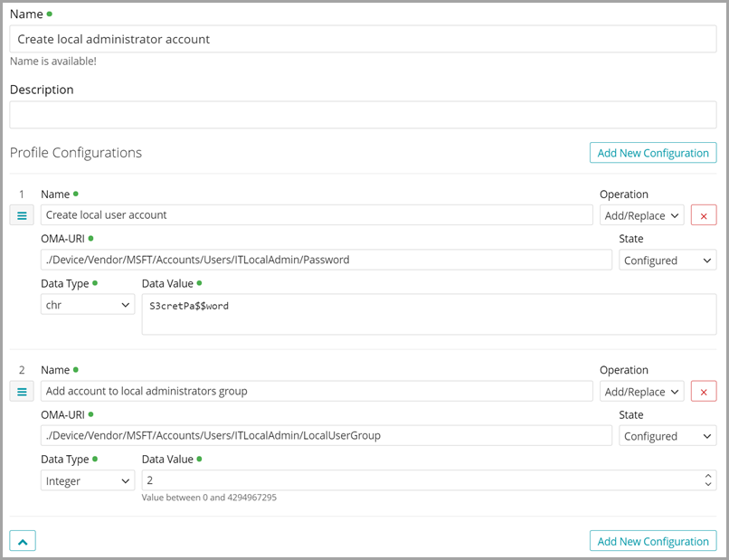
Task: Remove configuration 2 using red X button
Action: (704, 391)
